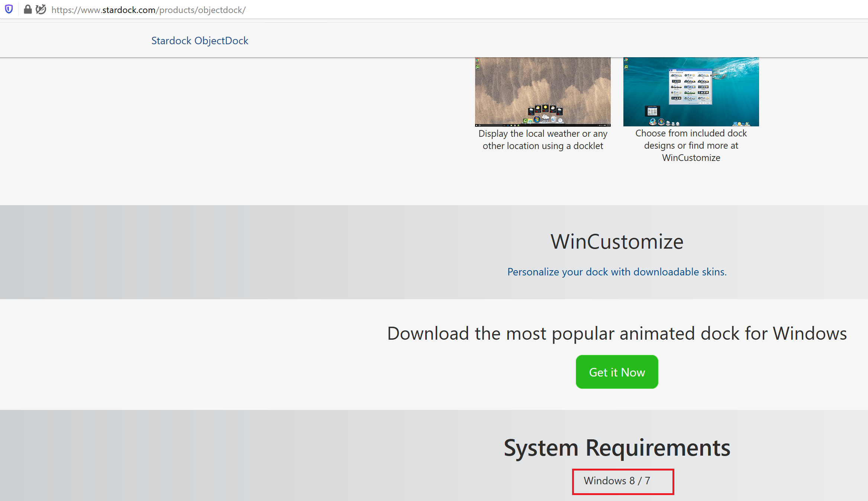Viewport: 868px width, 501px height.
Task: Click the 'Download the most popular animated dock' heading
Action: 617,333
